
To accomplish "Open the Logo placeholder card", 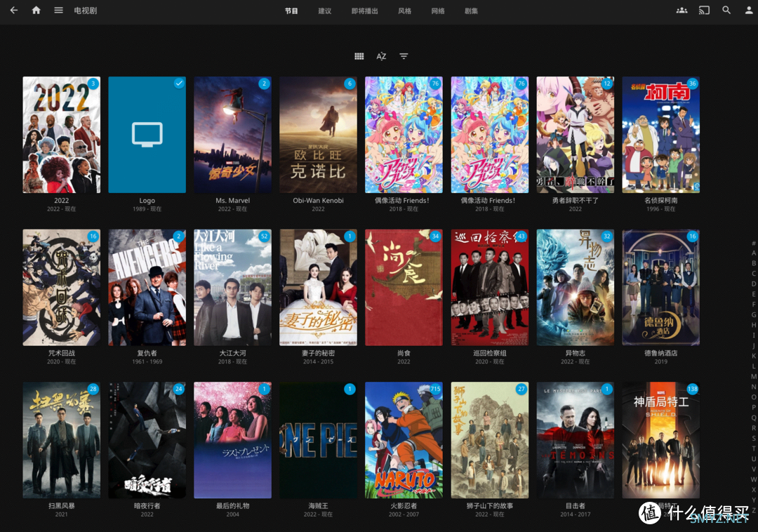I will [x=147, y=135].
